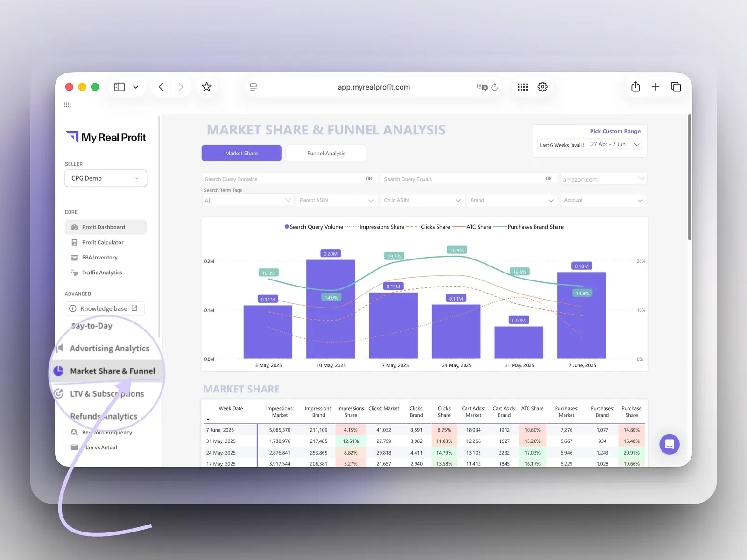Click the browser forward arrow
This screenshot has height=560, width=747.
181,87
